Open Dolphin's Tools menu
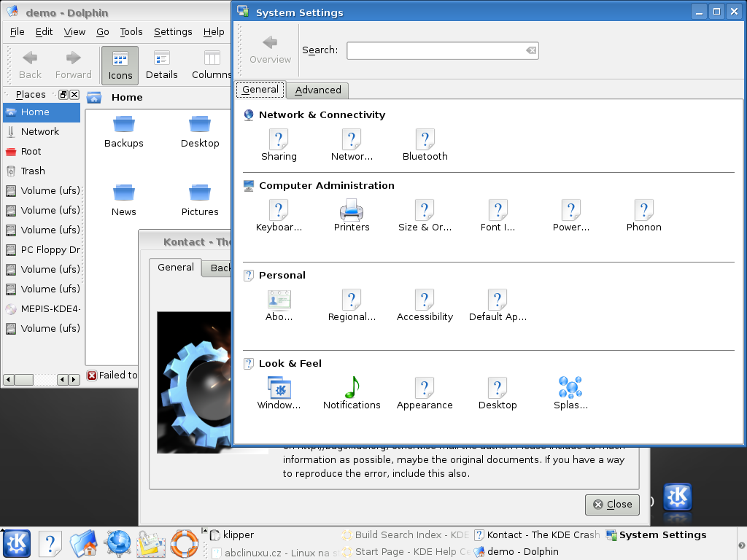Image resolution: width=747 pixels, height=560 pixels. 131,32
